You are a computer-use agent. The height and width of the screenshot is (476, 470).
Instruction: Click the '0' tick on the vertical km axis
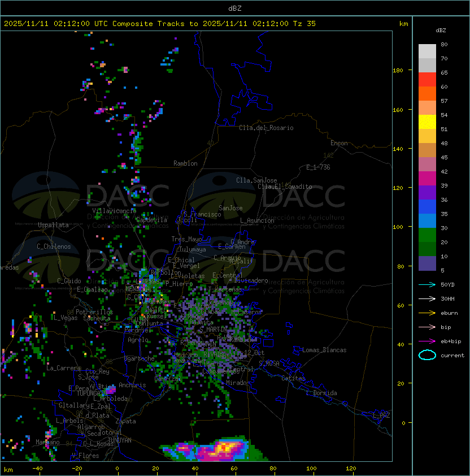(x=403, y=423)
